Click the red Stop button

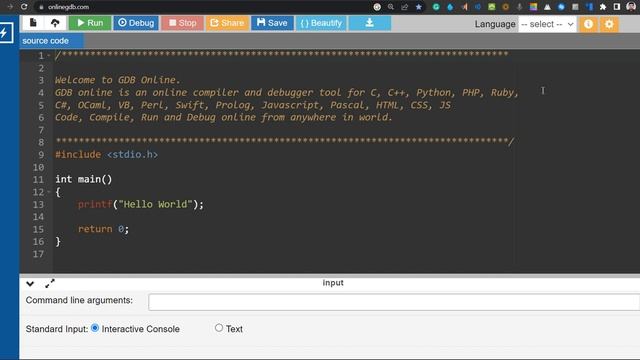coord(182,23)
